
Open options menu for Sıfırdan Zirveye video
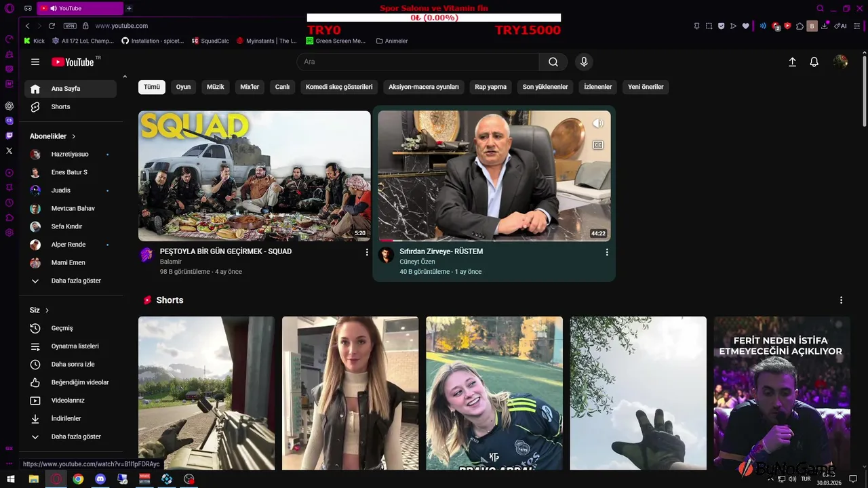pos(607,252)
